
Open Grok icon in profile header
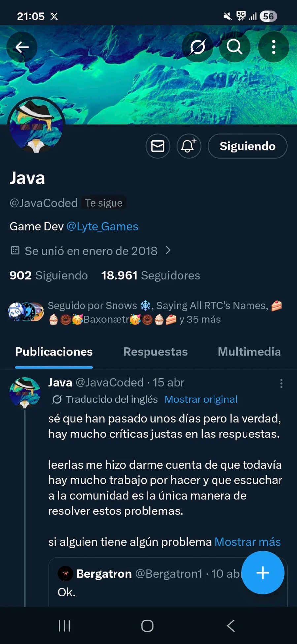pyautogui.click(x=197, y=47)
